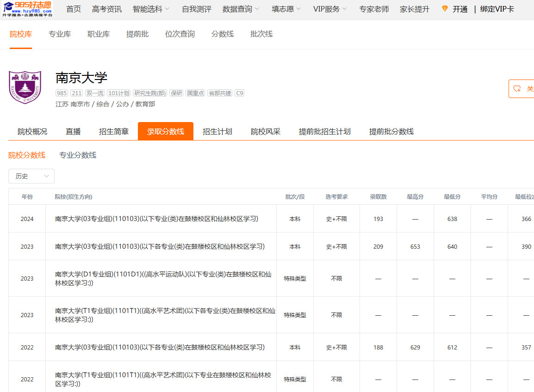Expand the 数据查询 dropdown menu

tap(241, 9)
